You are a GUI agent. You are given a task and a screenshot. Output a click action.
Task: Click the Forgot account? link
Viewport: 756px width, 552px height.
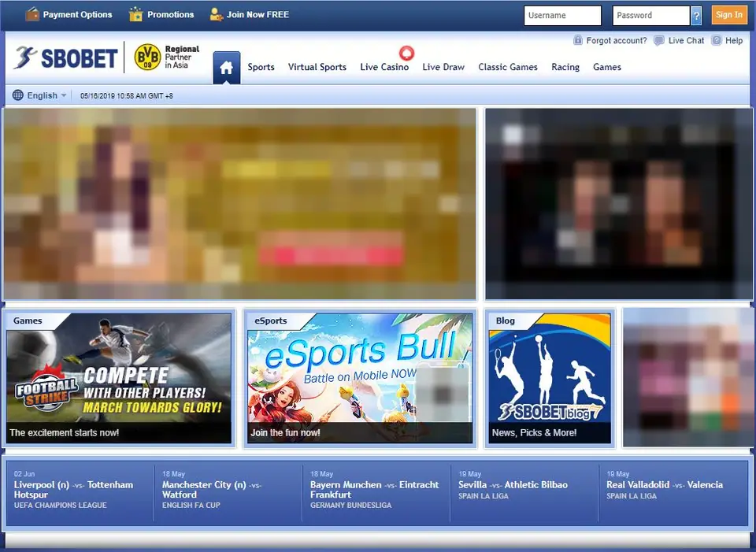coord(617,40)
